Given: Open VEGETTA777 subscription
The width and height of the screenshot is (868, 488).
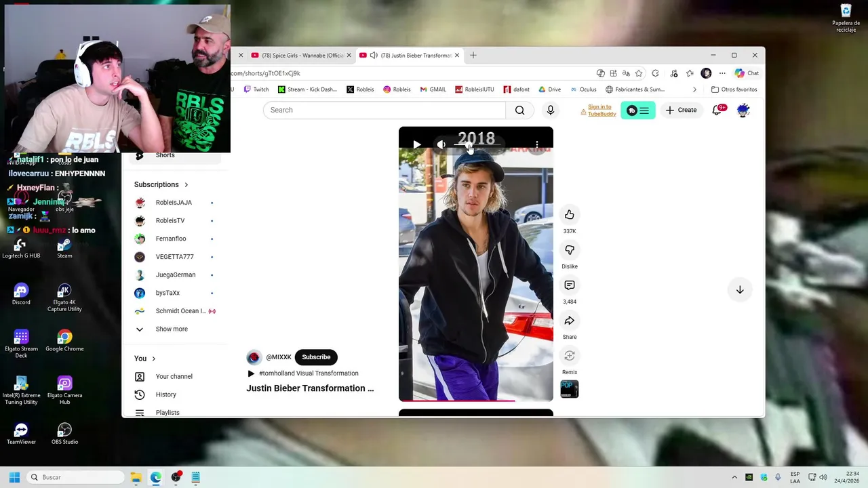Looking at the screenshot, I should point(175,257).
